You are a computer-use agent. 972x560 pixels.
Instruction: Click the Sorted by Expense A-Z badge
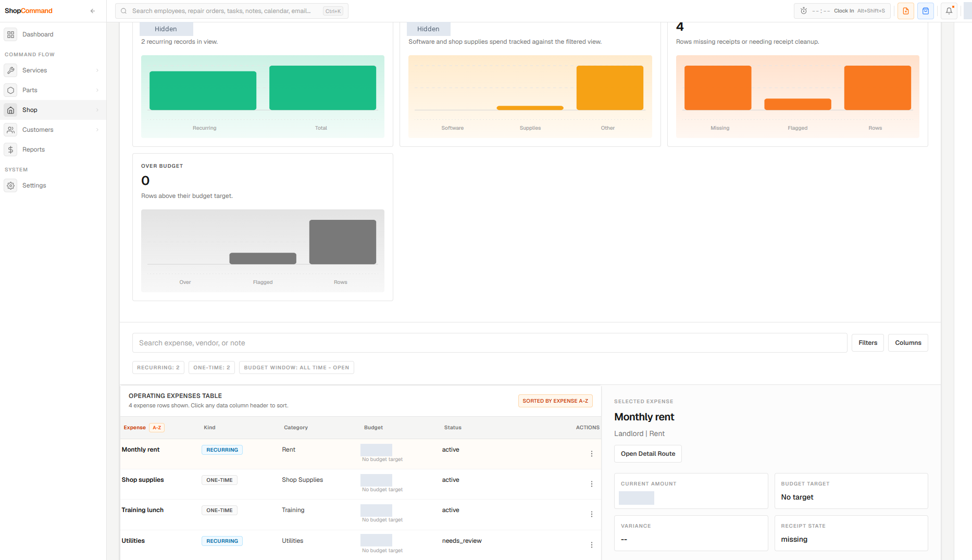(555, 401)
